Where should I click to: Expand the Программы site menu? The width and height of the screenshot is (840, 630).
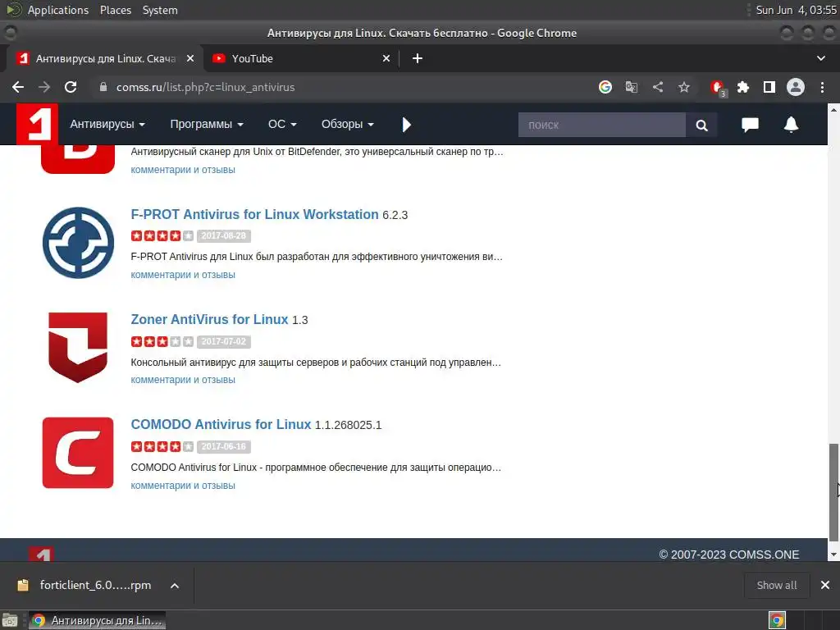click(x=207, y=125)
